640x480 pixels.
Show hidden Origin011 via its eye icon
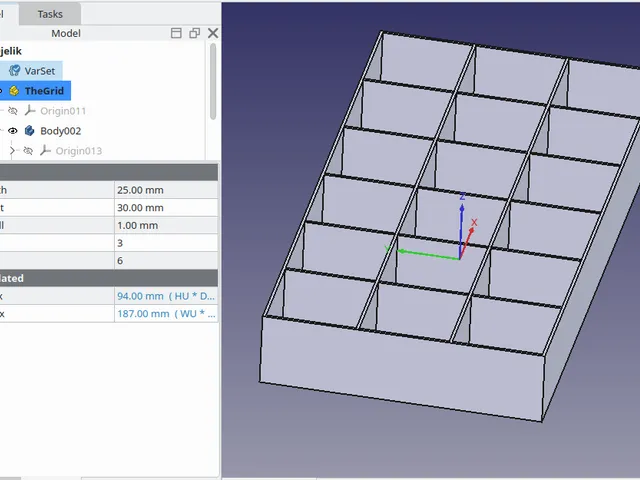pos(13,111)
